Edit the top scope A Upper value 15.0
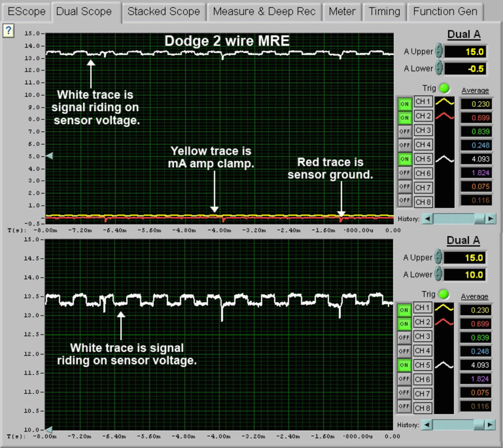 (x=465, y=51)
